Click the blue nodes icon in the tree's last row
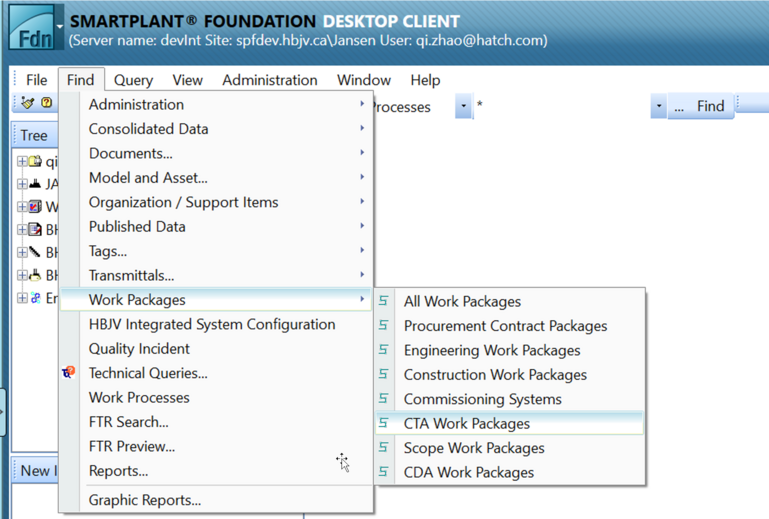769x519 pixels. point(35,298)
